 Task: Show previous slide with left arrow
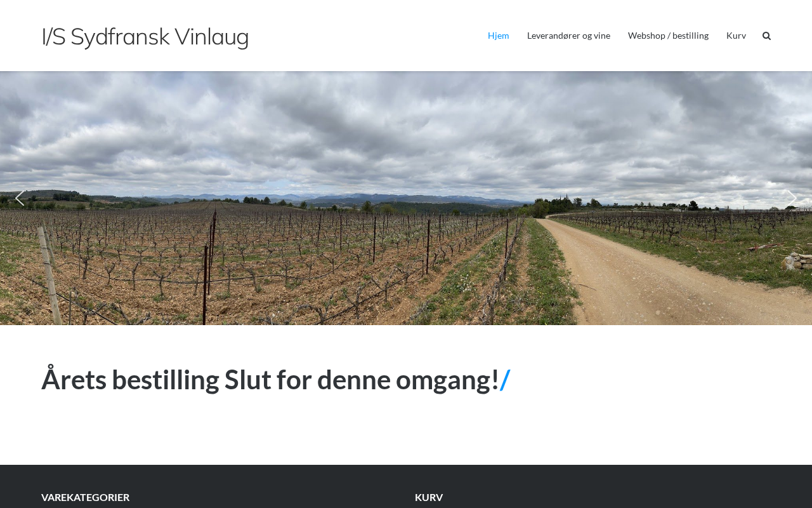tap(20, 198)
